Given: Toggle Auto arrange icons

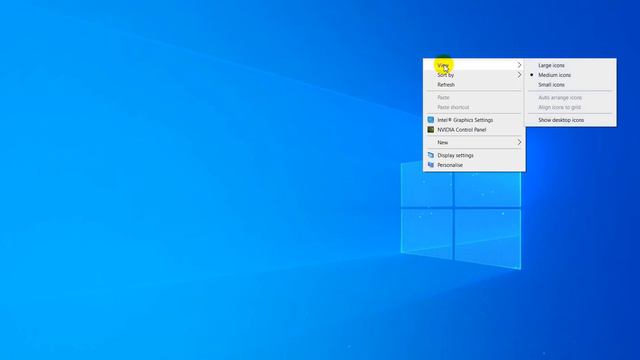Looking at the screenshot, I should coord(571,97).
